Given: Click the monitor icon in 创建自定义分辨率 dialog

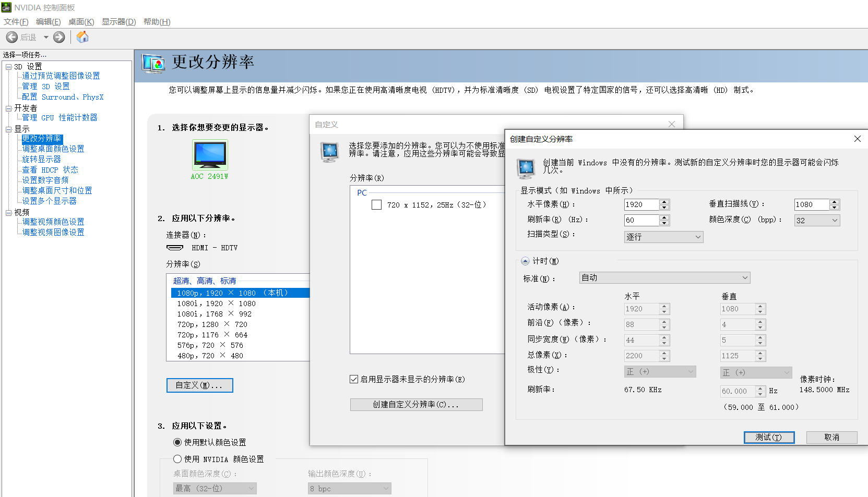Looking at the screenshot, I should click(x=526, y=168).
